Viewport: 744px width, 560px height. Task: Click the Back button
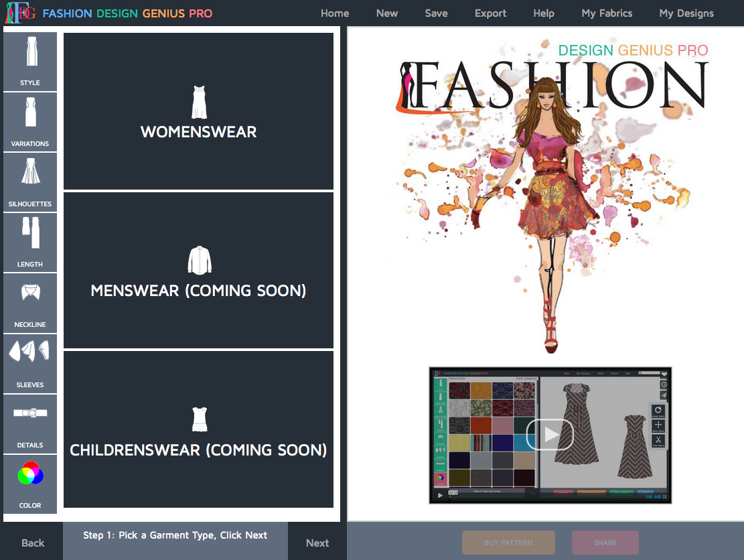coord(33,543)
